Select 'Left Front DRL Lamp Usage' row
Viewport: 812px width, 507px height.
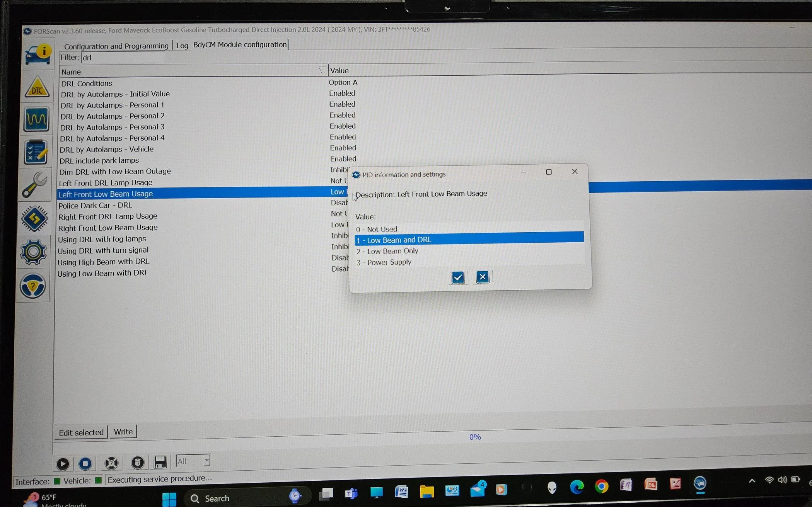[106, 183]
